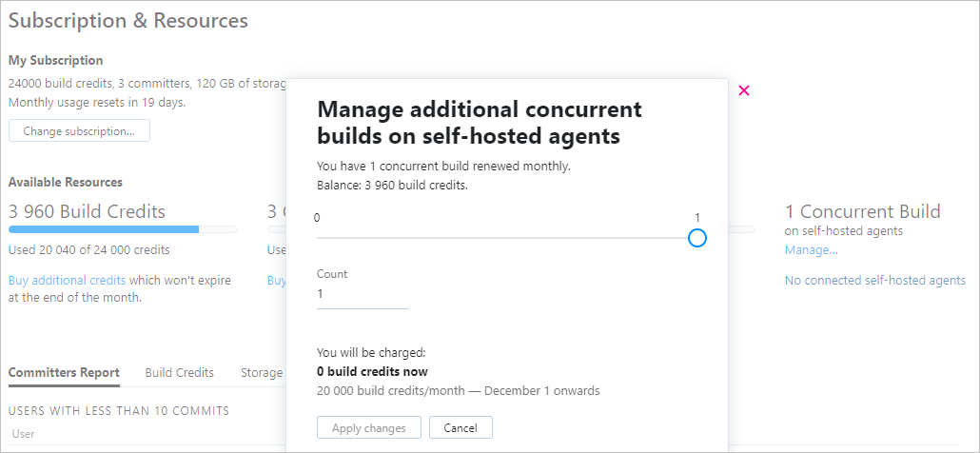Click the User column header
Image resolution: width=980 pixels, height=453 pixels.
pos(24,434)
